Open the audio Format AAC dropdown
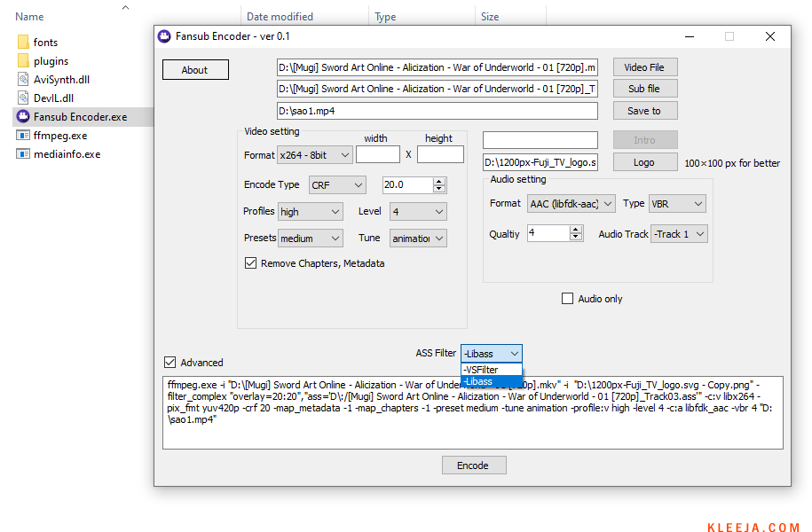Viewport: 812px width, 532px height. [571, 204]
